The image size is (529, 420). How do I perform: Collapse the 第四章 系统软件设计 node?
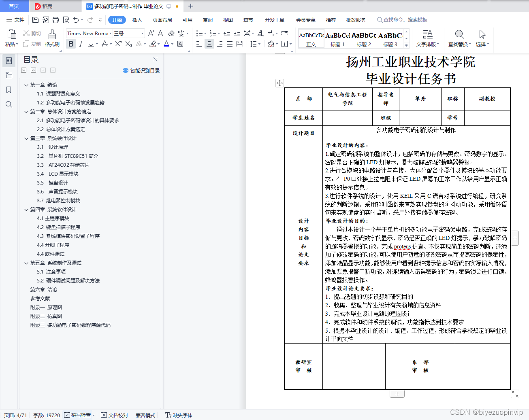click(26, 210)
